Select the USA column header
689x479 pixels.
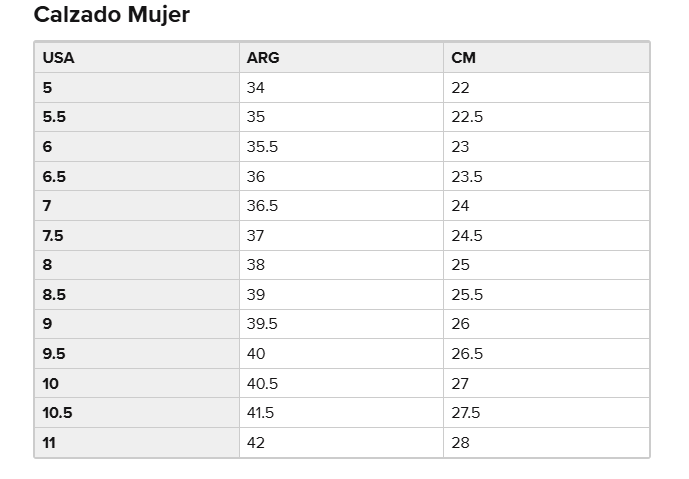[59, 58]
